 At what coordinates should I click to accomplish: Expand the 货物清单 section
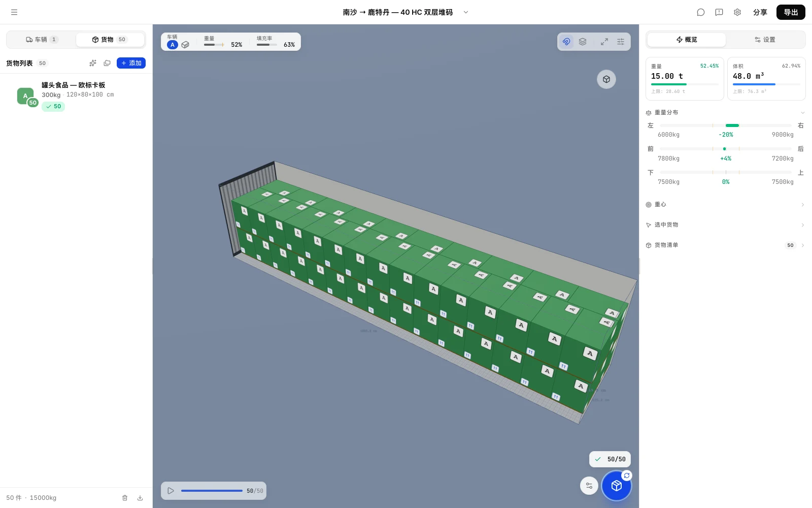point(725,245)
